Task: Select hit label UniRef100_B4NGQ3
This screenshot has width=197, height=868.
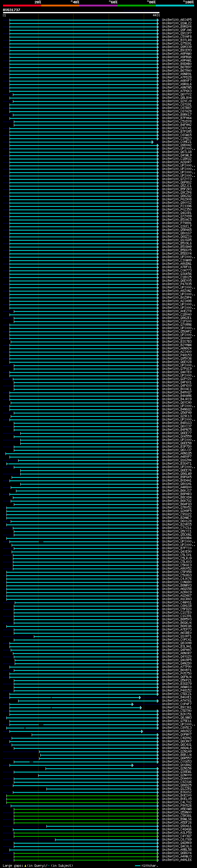Action: pyautogui.click(x=177, y=410)
